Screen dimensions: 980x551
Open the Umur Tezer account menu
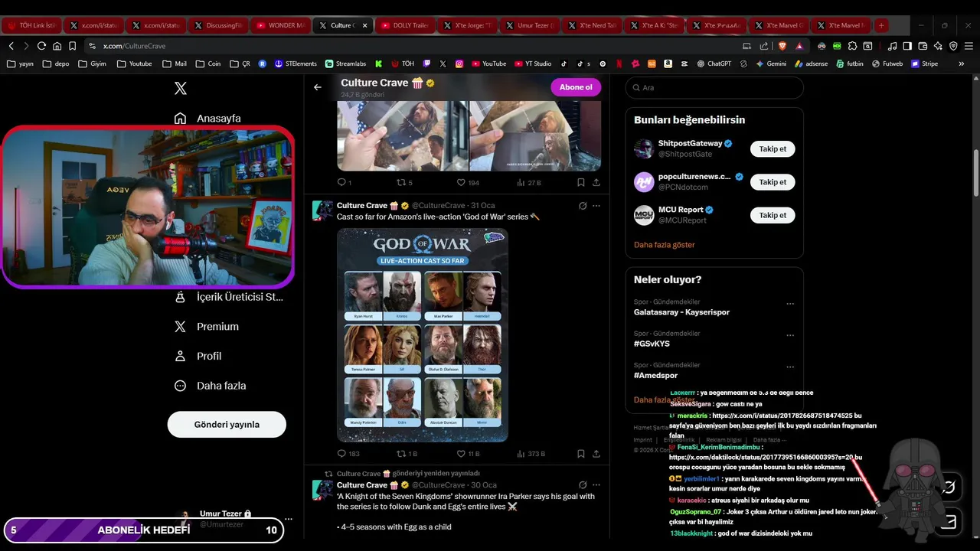click(234, 519)
